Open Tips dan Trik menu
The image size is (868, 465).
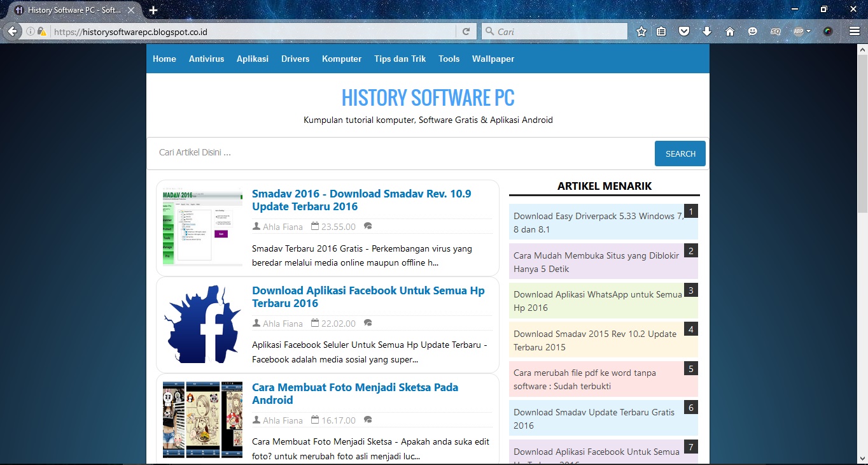click(400, 59)
